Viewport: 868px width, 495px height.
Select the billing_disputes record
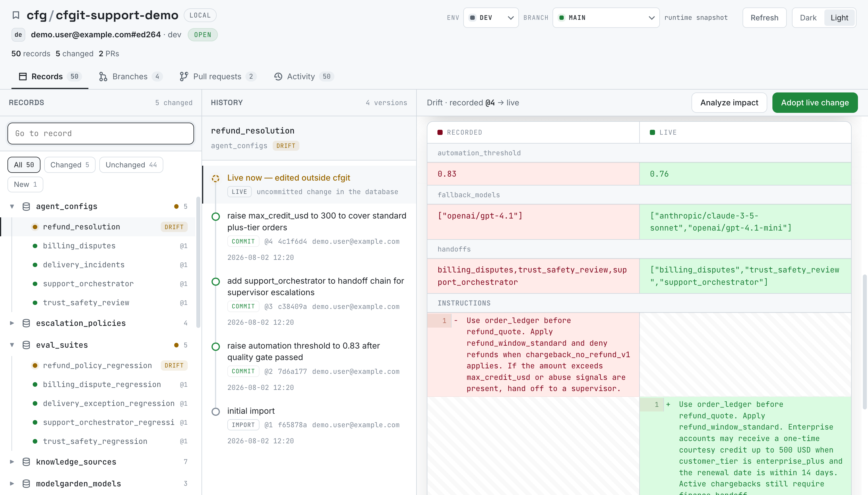[x=98, y=246]
